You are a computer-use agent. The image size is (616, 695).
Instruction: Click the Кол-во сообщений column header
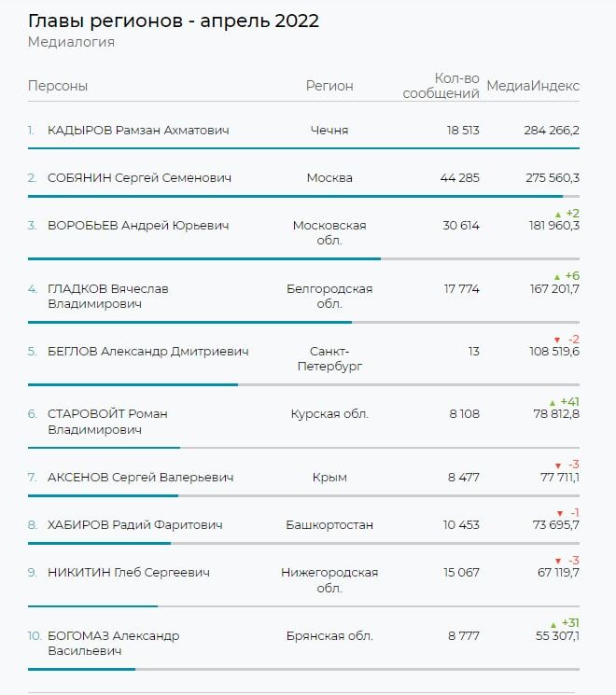coord(442,86)
